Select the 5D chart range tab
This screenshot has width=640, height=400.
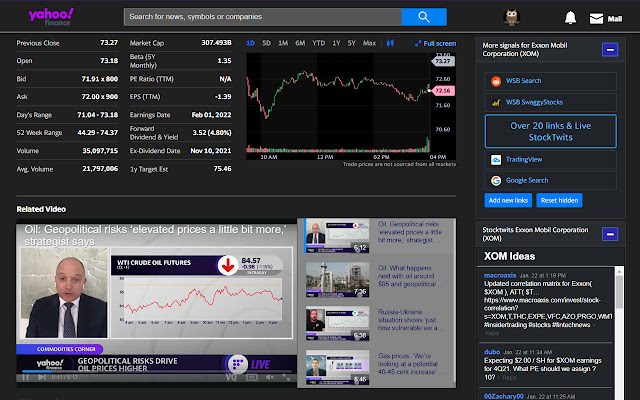pos(267,43)
